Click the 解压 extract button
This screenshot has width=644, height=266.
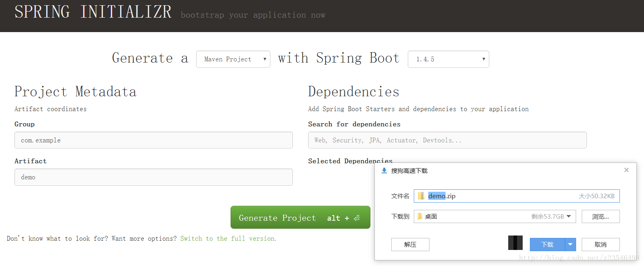click(410, 244)
